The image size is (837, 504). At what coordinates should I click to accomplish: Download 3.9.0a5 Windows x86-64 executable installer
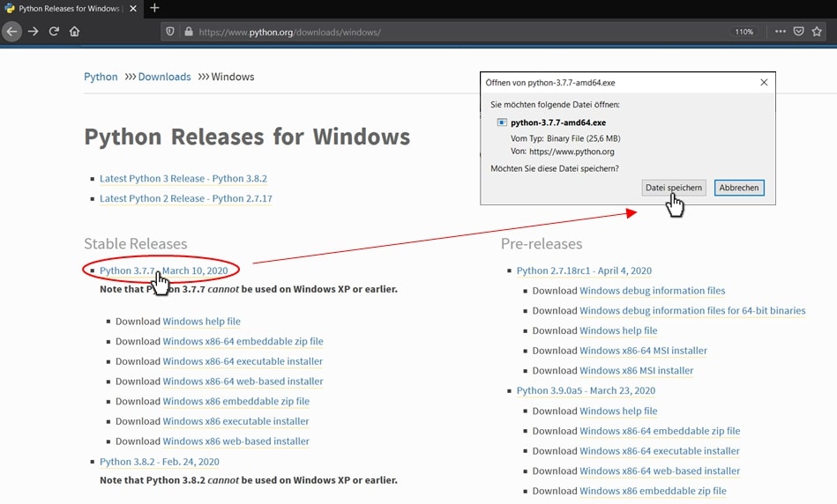(x=659, y=451)
